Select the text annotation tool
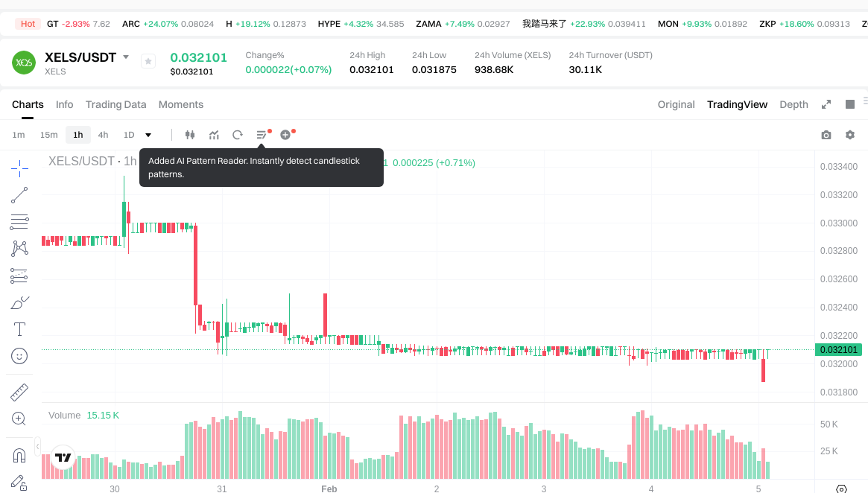868x493 pixels. tap(19, 329)
